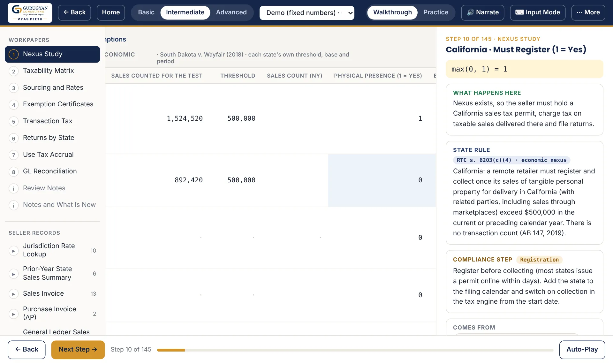
Task: Click Next Step button
Action: (x=78, y=350)
